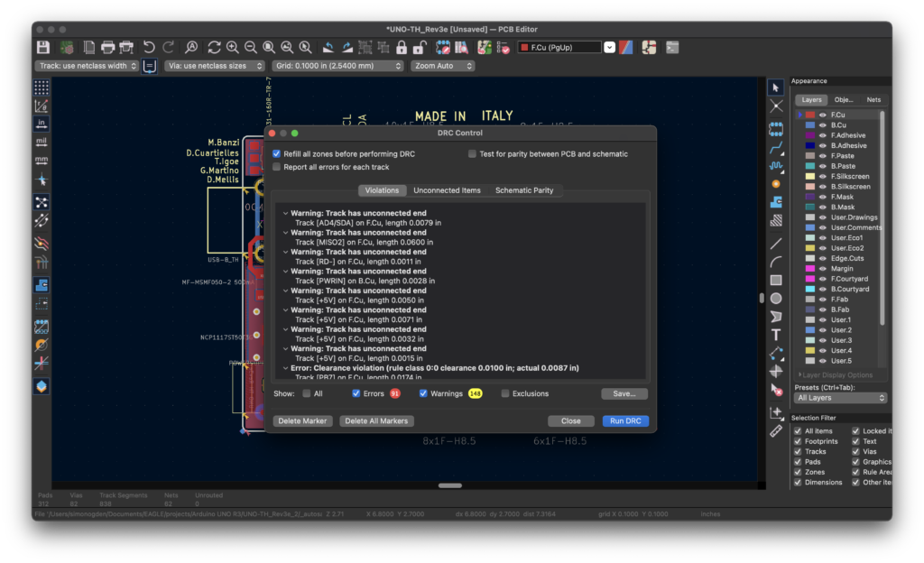924x563 pixels.
Task: Open the Track width dropdown
Action: (87, 66)
